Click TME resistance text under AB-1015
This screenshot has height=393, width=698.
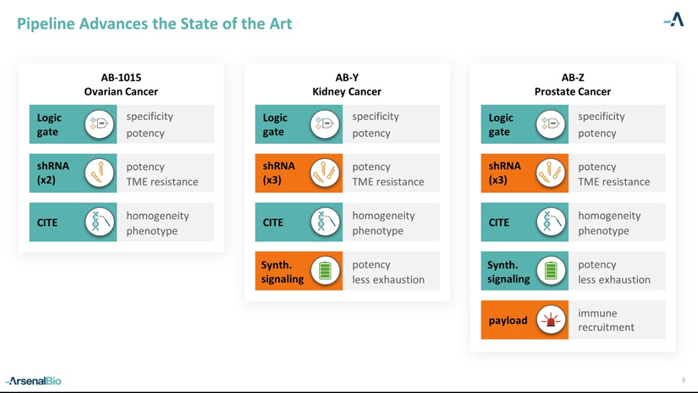click(162, 182)
